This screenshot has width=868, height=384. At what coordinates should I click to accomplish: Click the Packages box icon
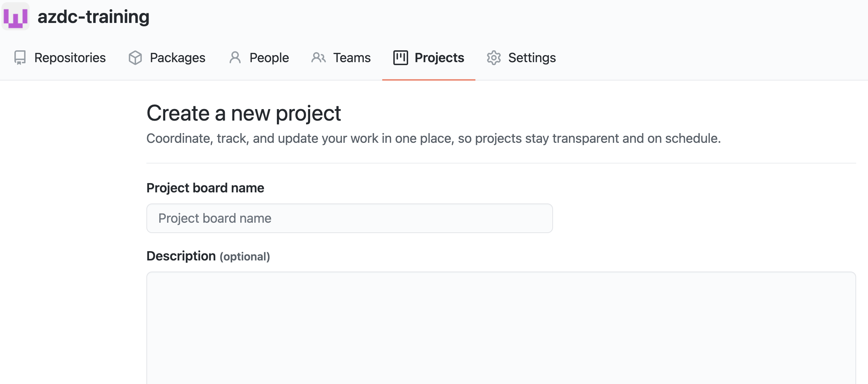(x=136, y=58)
